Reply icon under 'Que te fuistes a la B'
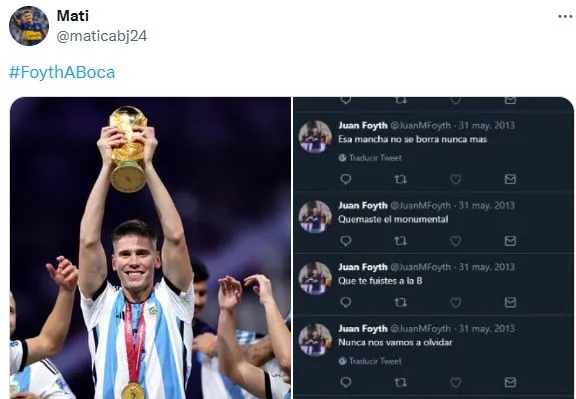This screenshot has height=399, width=576. (x=346, y=302)
